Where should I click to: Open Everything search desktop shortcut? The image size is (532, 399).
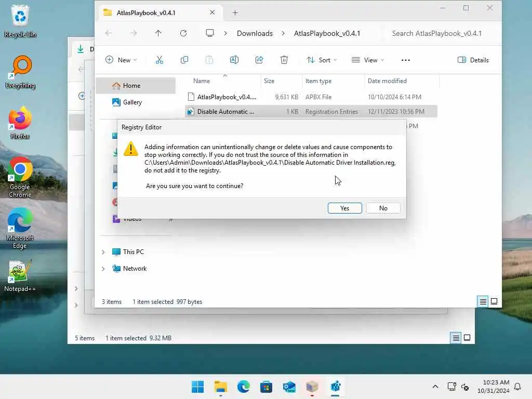click(x=20, y=72)
